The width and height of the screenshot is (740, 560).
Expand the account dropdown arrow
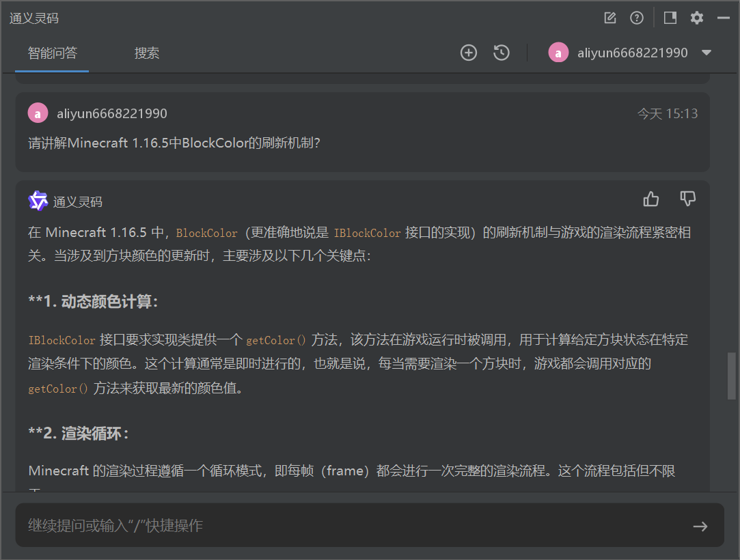coord(707,53)
